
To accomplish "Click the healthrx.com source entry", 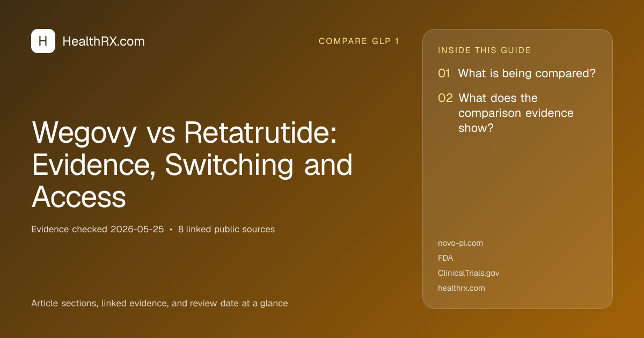I will [x=462, y=288].
